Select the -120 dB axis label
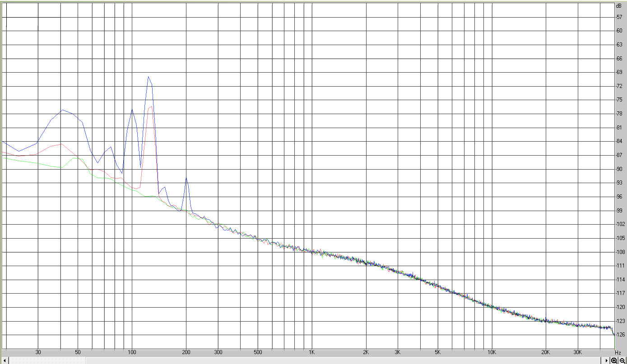The height and width of the screenshot is (364, 627). pos(620,307)
